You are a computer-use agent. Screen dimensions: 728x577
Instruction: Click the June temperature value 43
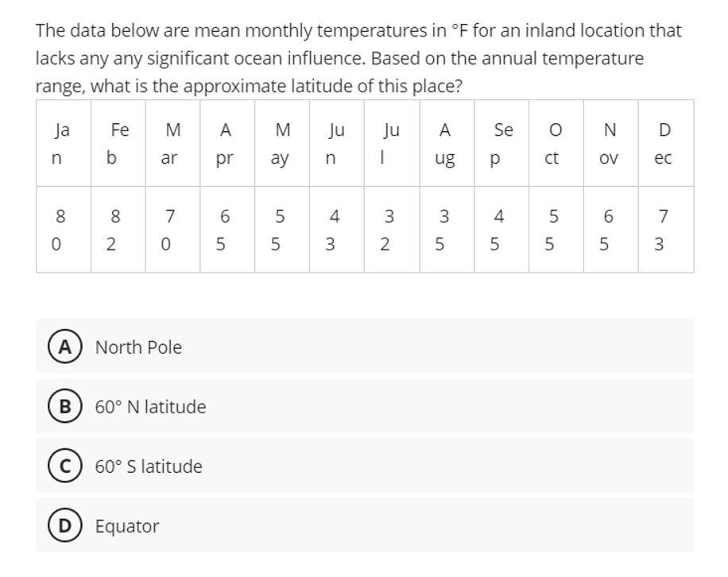point(333,230)
